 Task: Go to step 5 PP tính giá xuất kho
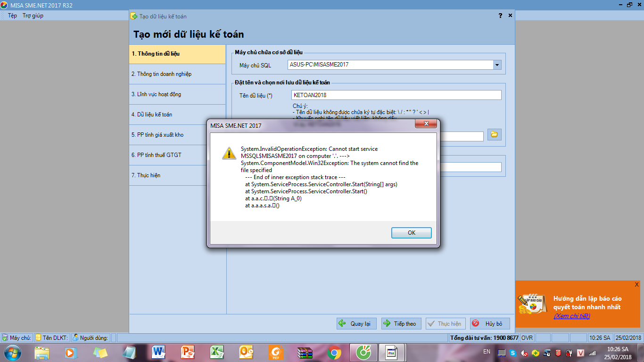[x=177, y=135]
